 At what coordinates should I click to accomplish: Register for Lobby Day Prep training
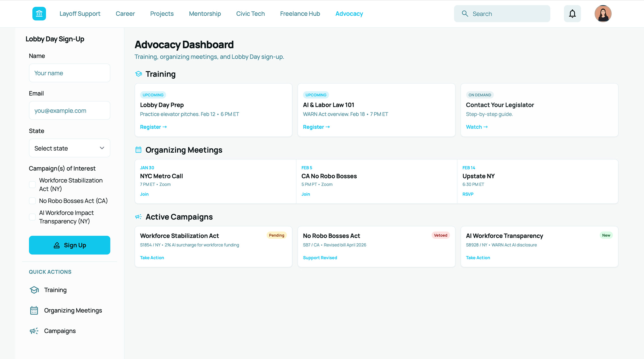point(153,127)
